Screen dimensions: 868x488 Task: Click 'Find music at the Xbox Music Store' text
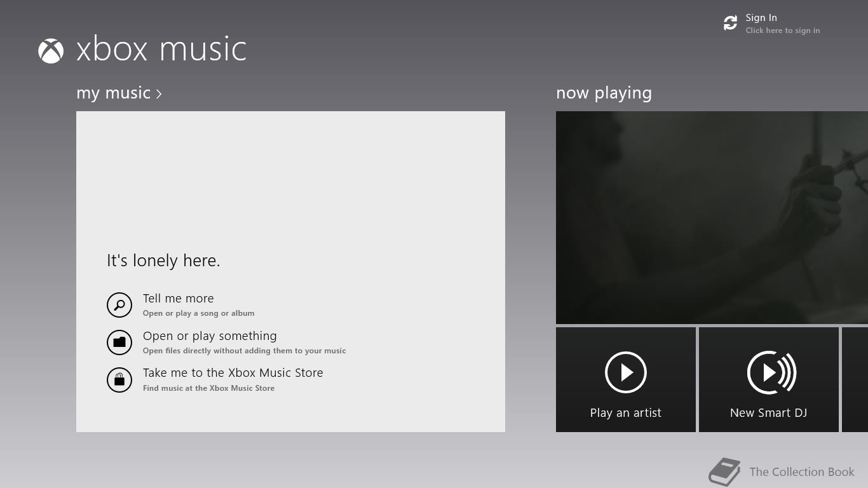point(209,388)
